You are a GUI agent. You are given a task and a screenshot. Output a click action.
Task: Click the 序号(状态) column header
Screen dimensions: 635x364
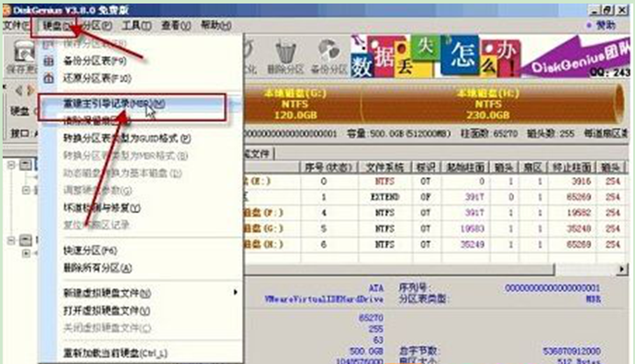tap(328, 168)
